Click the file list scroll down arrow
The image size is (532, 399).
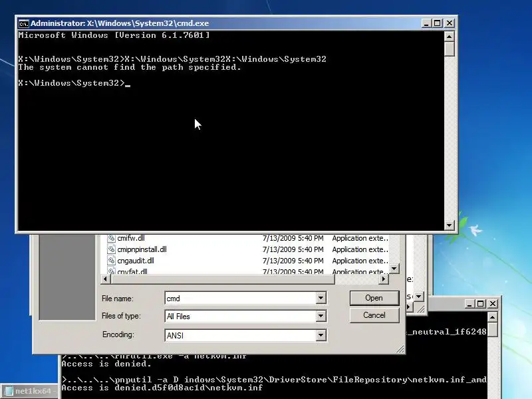click(394, 269)
